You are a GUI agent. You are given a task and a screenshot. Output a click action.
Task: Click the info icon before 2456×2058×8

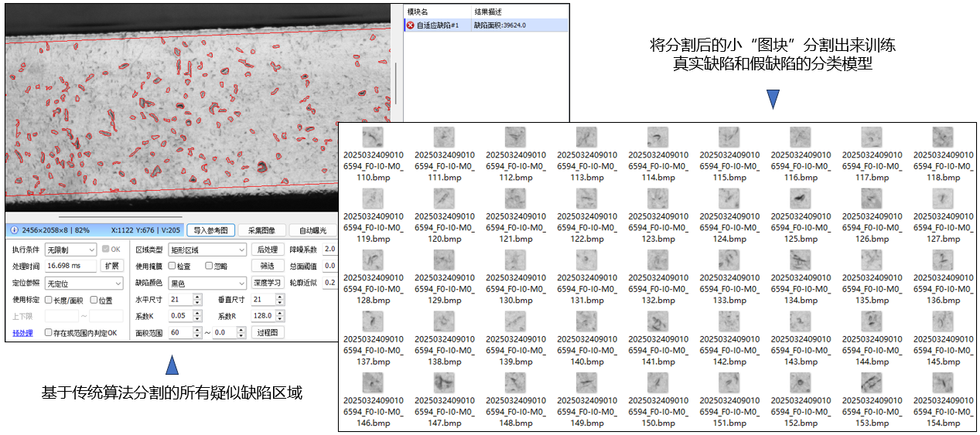(x=14, y=230)
